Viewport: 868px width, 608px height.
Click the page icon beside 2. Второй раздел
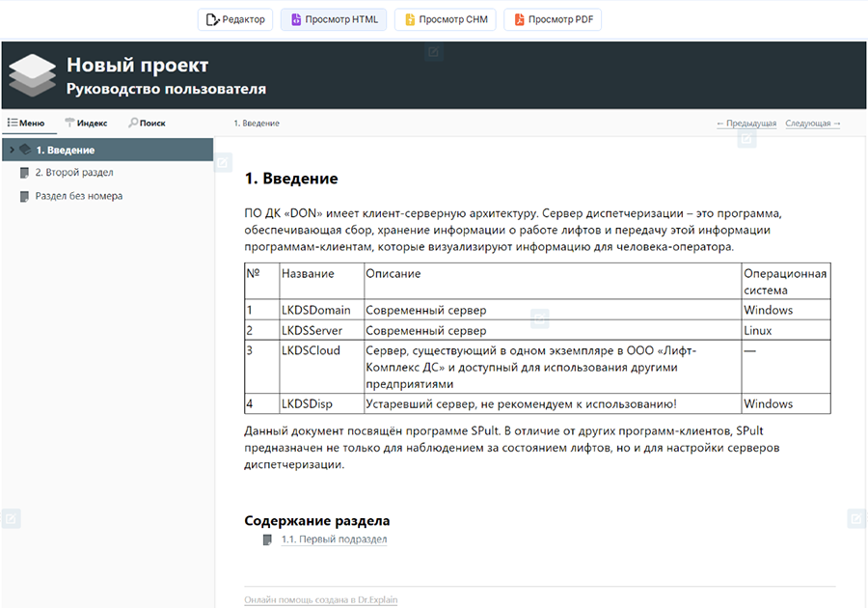click(24, 173)
